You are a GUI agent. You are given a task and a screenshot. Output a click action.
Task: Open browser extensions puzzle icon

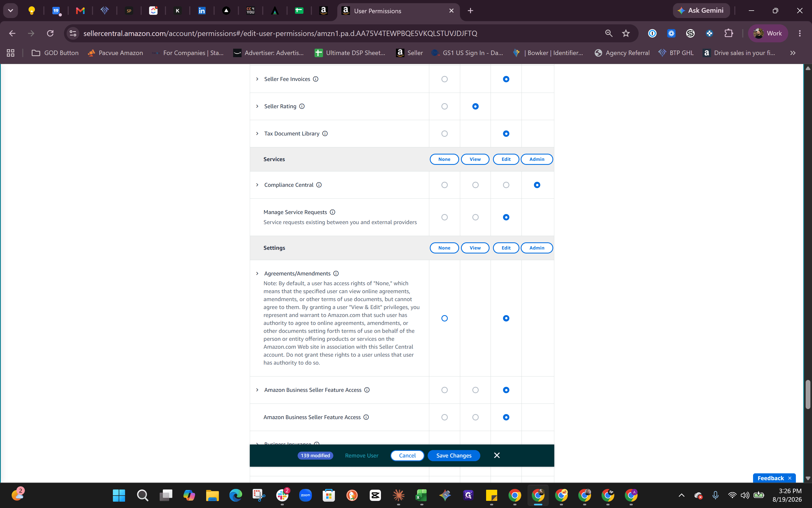pyautogui.click(x=728, y=33)
